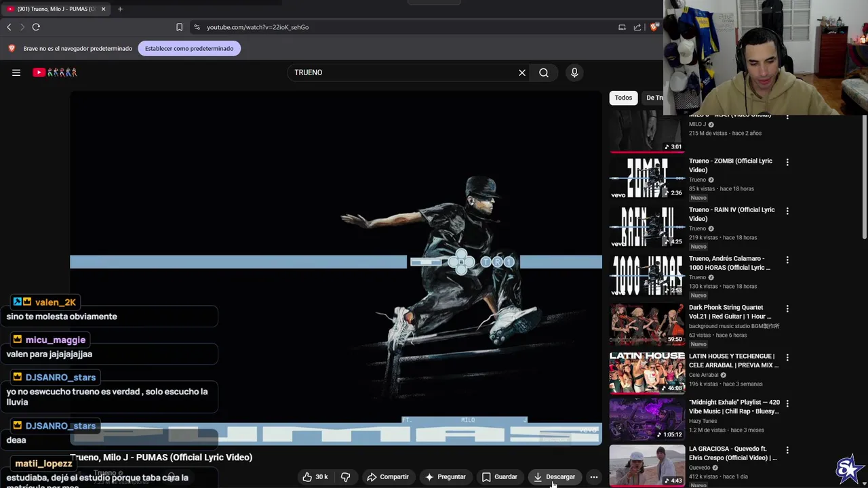Click the address bar URL

[x=258, y=27]
